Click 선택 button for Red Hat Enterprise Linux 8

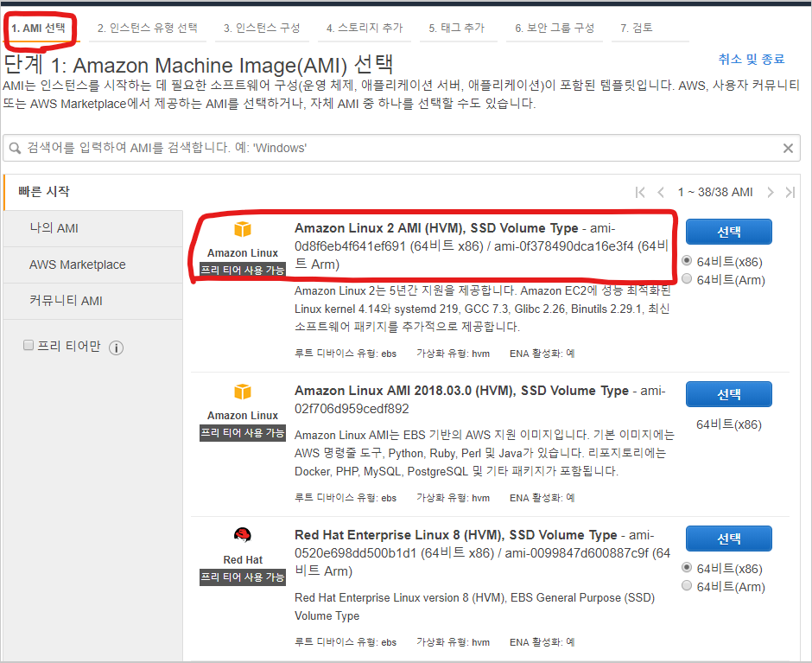pos(728,539)
